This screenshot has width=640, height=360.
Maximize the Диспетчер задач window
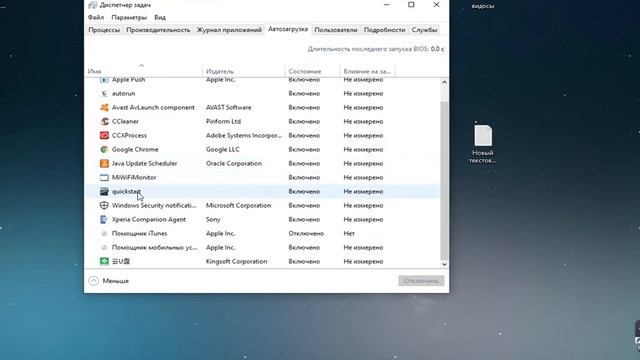pyautogui.click(x=411, y=5)
